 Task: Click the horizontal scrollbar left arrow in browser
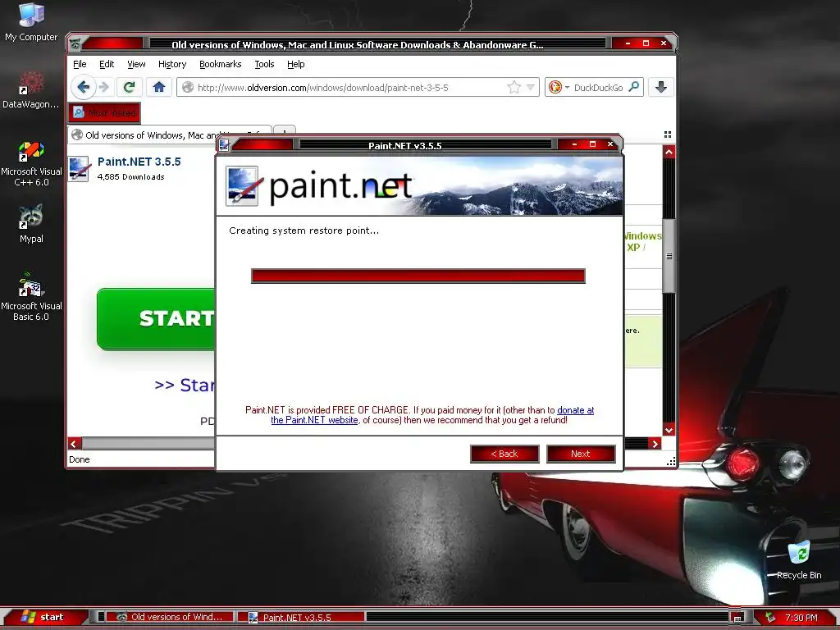[x=75, y=443]
